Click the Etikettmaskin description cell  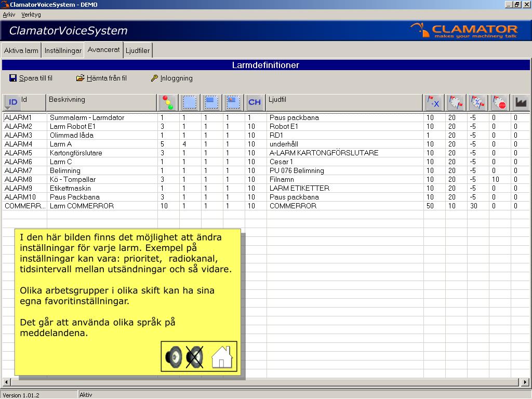click(x=102, y=188)
